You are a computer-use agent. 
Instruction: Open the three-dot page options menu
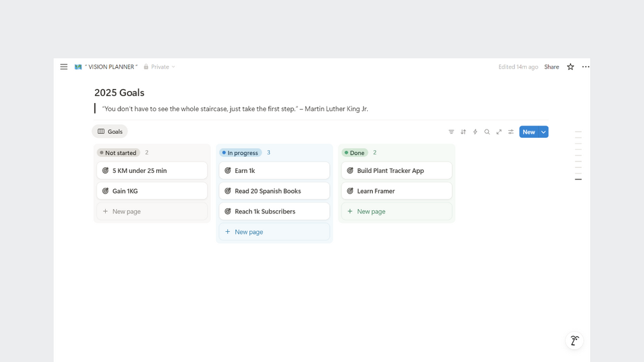[x=586, y=67]
